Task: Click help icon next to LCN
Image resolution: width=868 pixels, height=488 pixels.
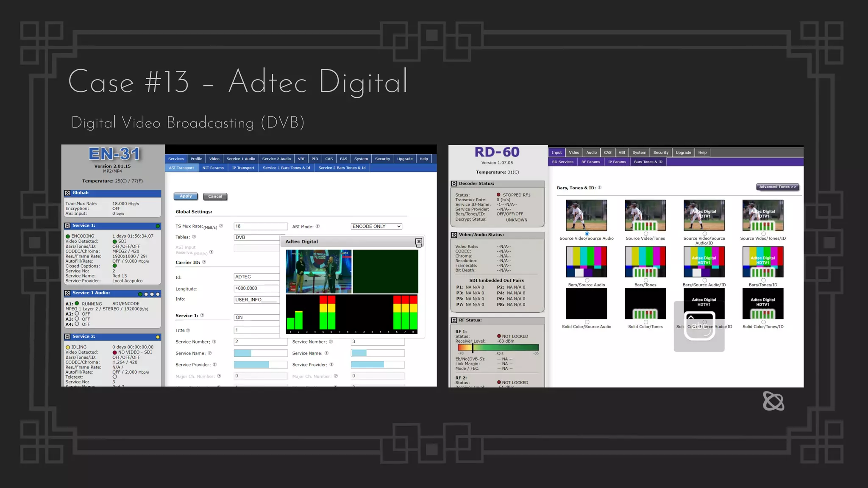Action: (x=188, y=330)
